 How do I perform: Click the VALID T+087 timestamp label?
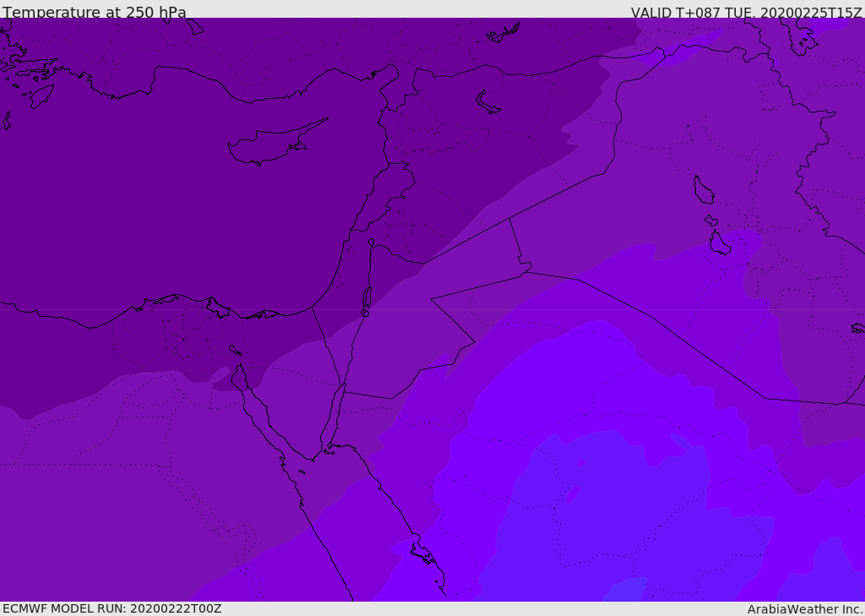click(x=746, y=13)
